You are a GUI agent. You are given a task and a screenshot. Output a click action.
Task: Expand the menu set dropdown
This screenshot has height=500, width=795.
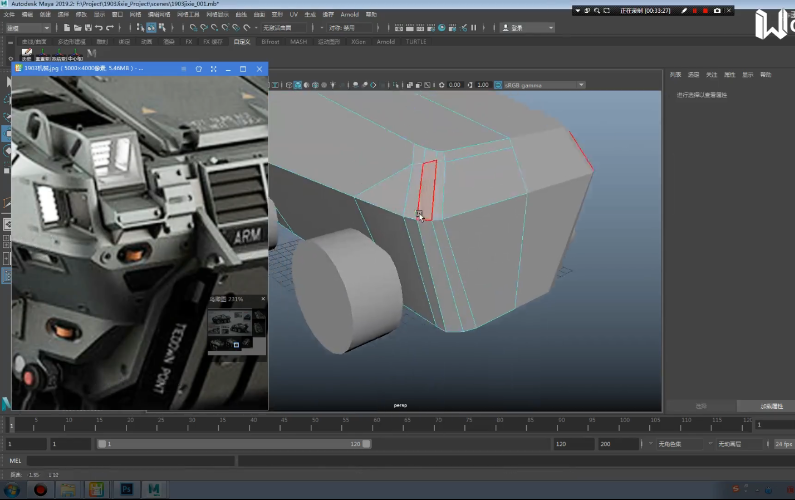[x=30, y=28]
